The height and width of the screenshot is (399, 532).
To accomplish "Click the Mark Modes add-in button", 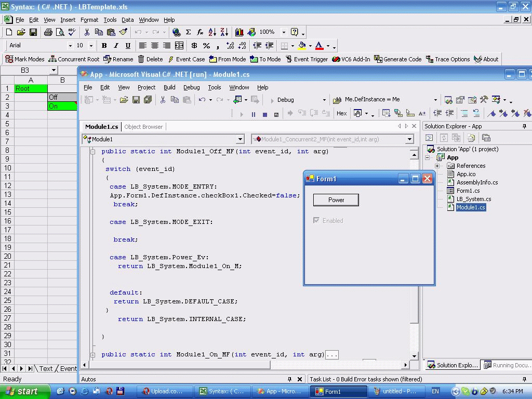I will pos(25,59).
